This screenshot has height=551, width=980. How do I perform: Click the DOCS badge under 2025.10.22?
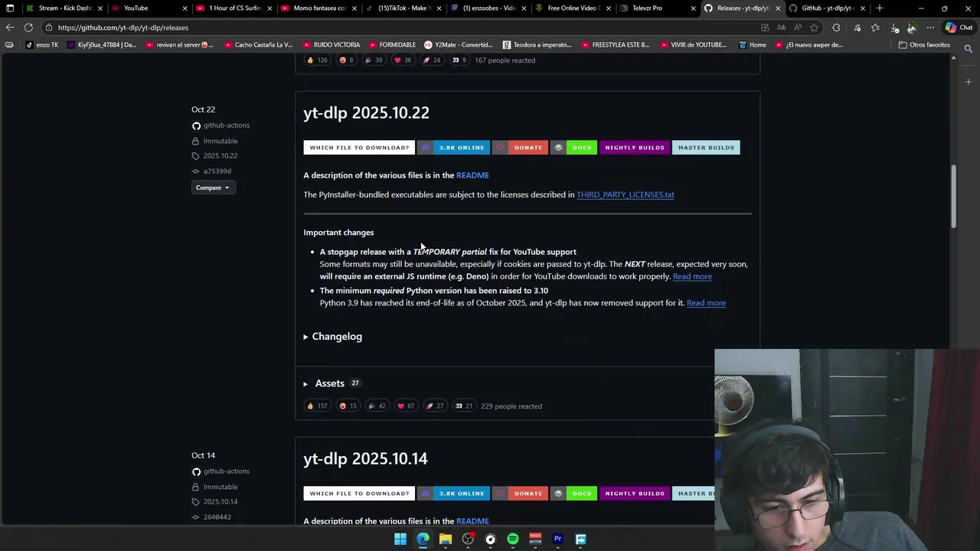click(x=573, y=148)
